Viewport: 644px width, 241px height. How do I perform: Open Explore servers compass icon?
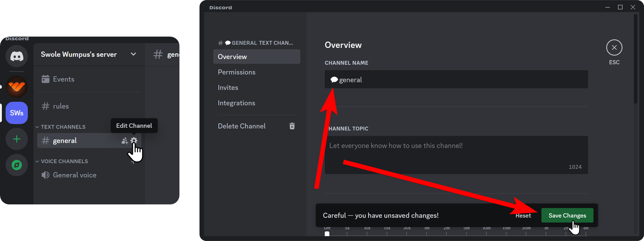(x=17, y=165)
